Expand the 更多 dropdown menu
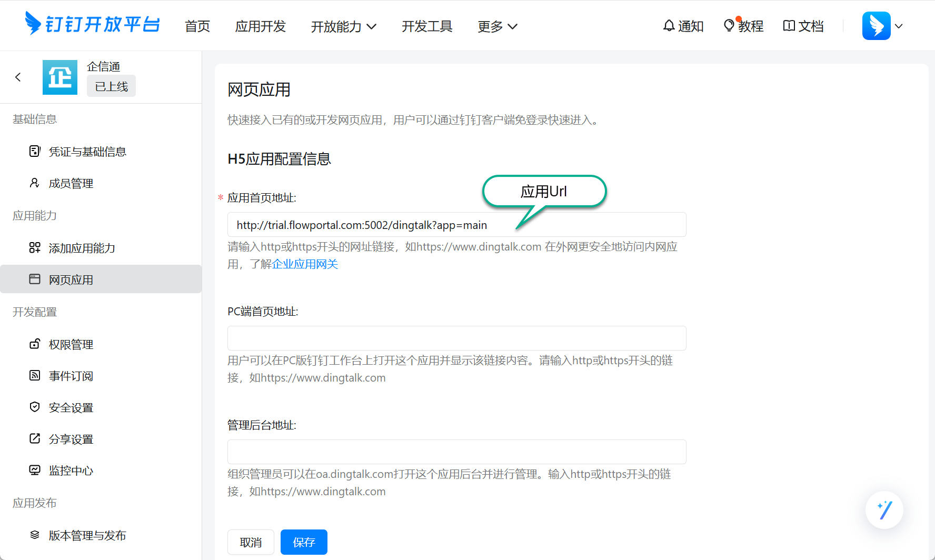Image resolution: width=935 pixels, height=560 pixels. click(x=498, y=26)
